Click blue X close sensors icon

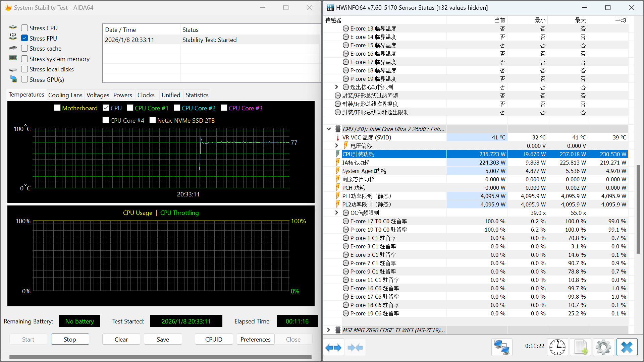(627, 347)
